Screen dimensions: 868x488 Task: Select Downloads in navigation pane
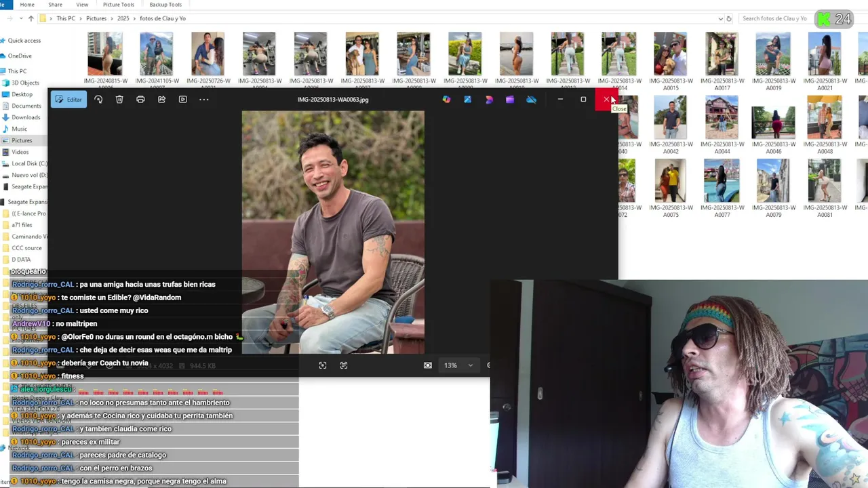pyautogui.click(x=26, y=117)
